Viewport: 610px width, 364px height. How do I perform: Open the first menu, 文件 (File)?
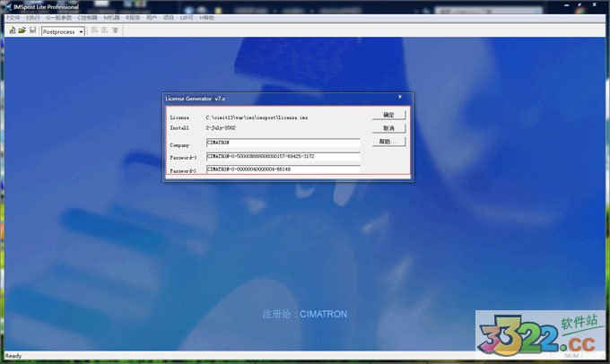[13, 18]
